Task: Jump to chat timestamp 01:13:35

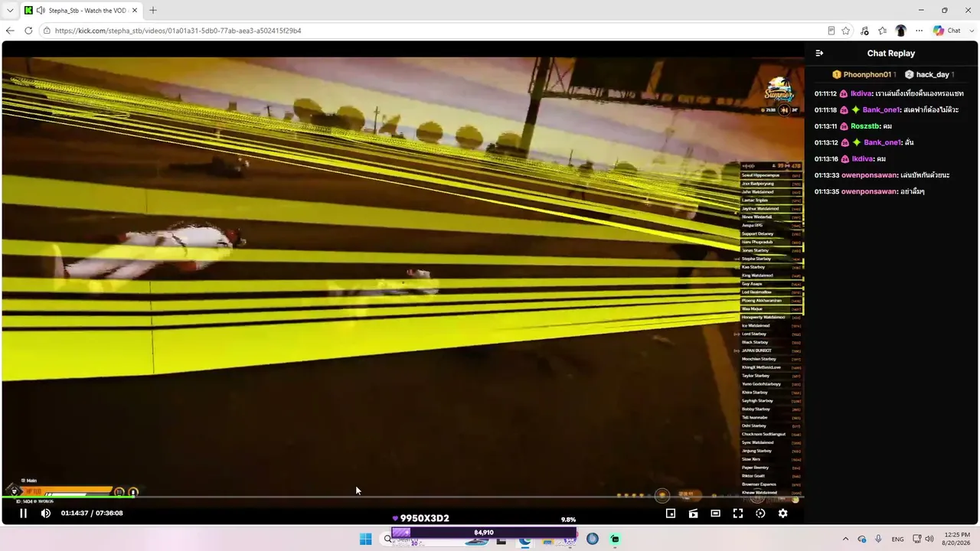Action: click(x=826, y=192)
